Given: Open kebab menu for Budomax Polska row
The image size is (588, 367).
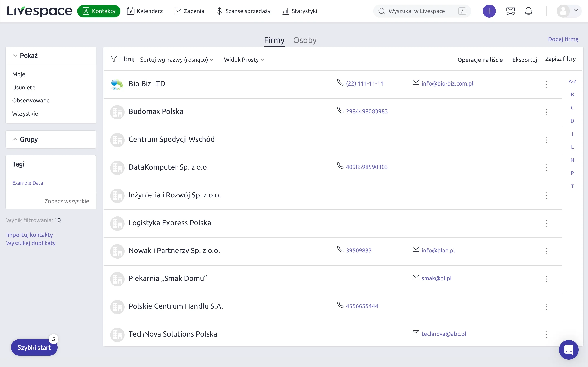Looking at the screenshot, I should point(546,112).
